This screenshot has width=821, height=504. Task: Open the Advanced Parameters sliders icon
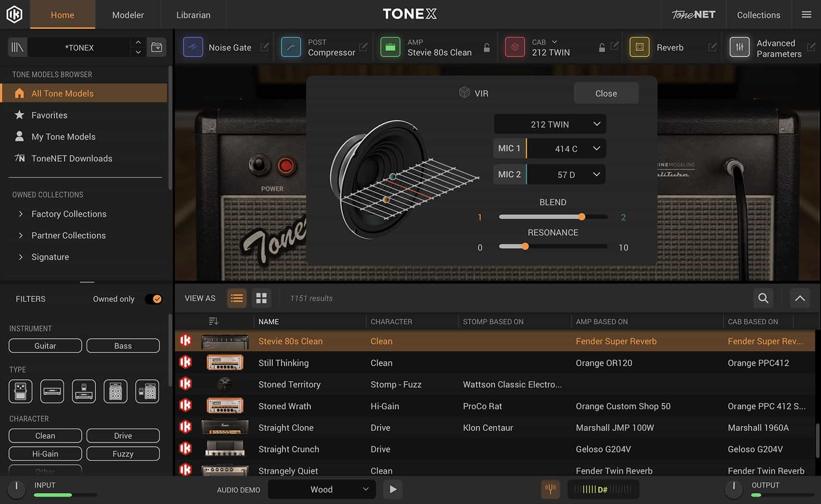pos(739,47)
